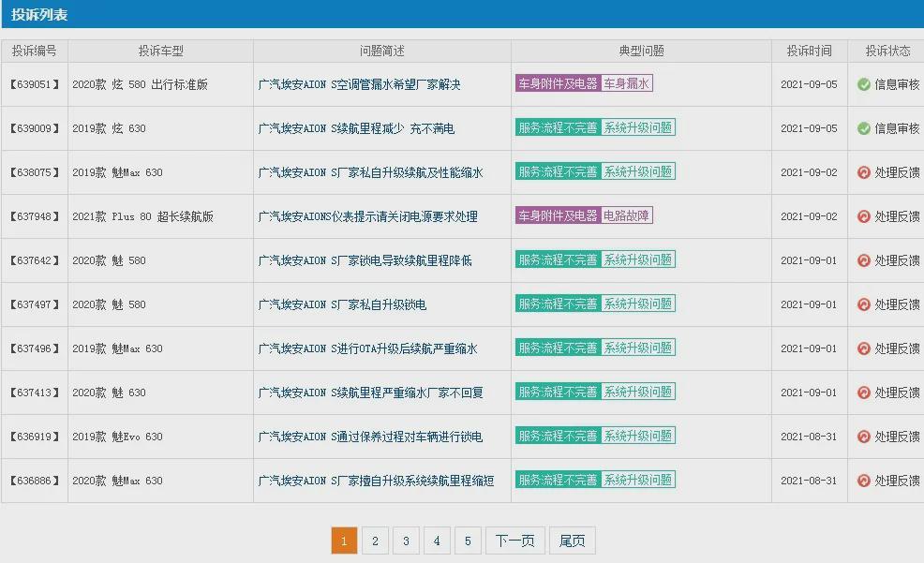Click car model 2019款 魅Evo 630
This screenshot has width=924, height=563.
click(x=117, y=437)
